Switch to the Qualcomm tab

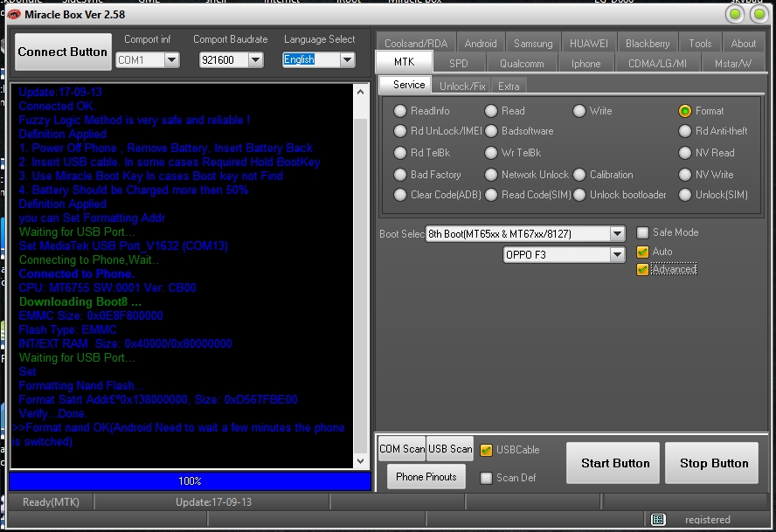[522, 64]
